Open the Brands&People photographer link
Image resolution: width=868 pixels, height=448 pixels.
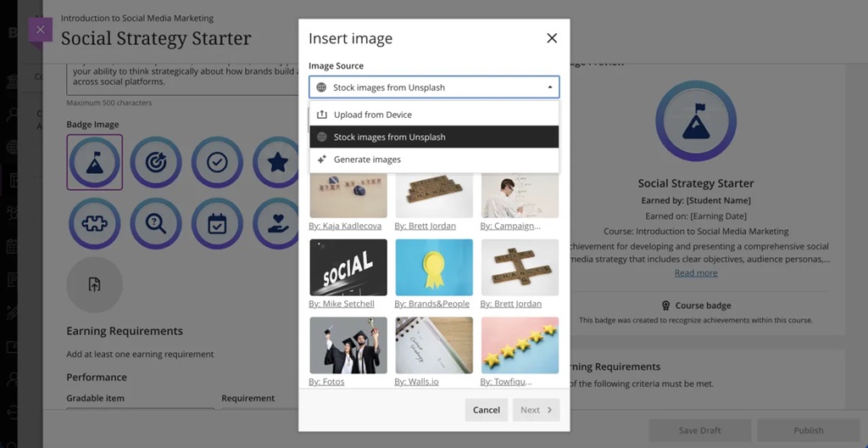click(431, 304)
